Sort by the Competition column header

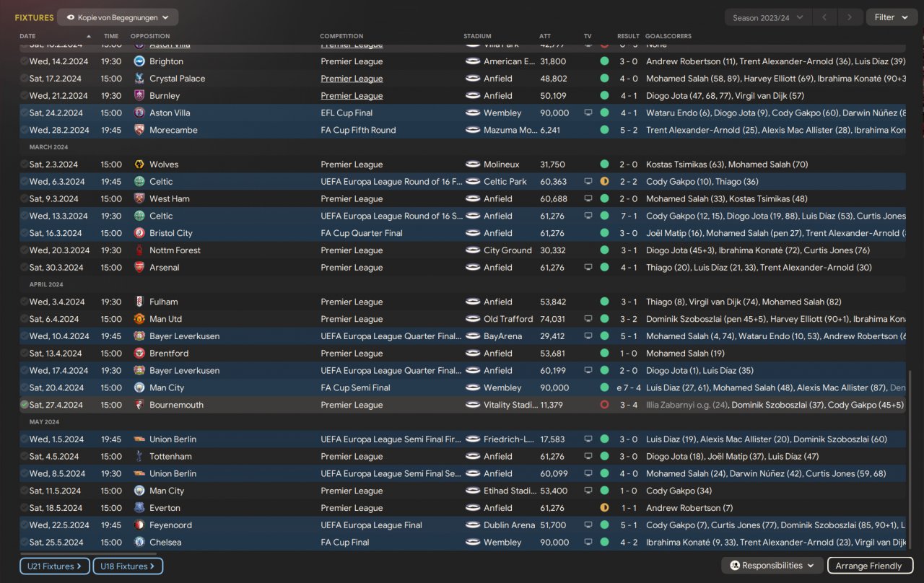(x=342, y=36)
